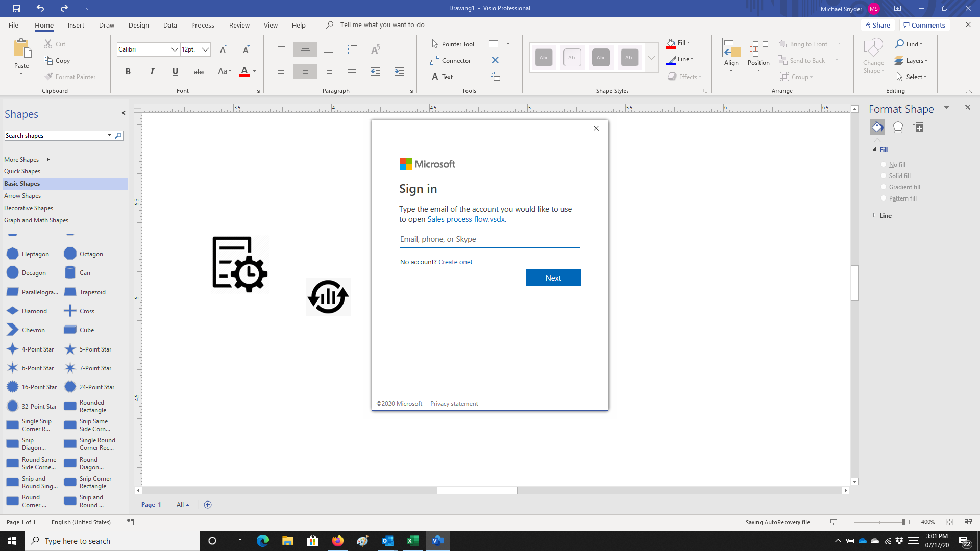This screenshot has width=980, height=551.
Task: Expand the Line section in Format Shape
Action: (874, 215)
